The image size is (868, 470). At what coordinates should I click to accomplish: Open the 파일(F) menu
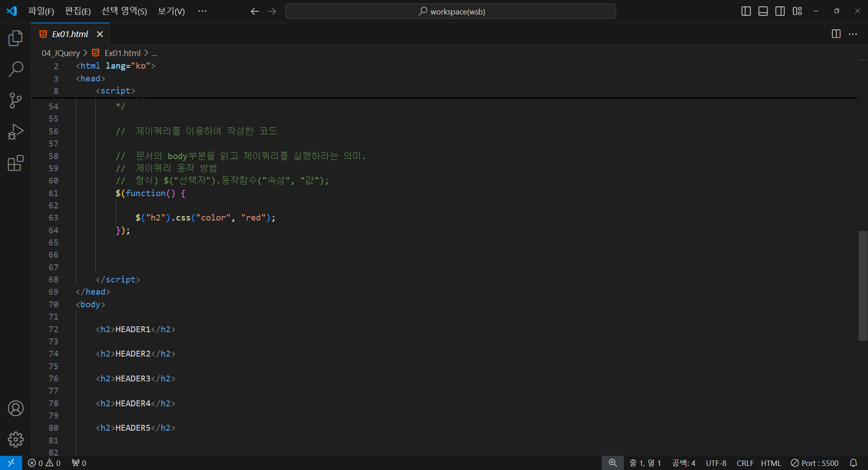coord(41,11)
